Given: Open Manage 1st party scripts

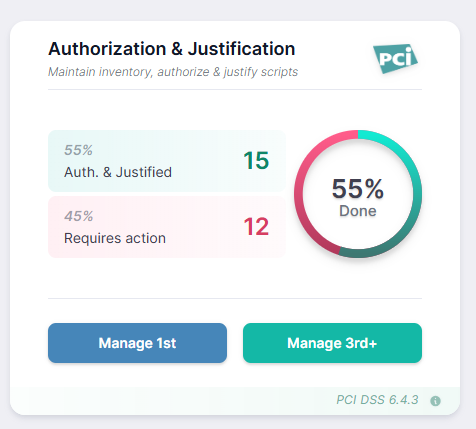Looking at the screenshot, I should pos(137,343).
